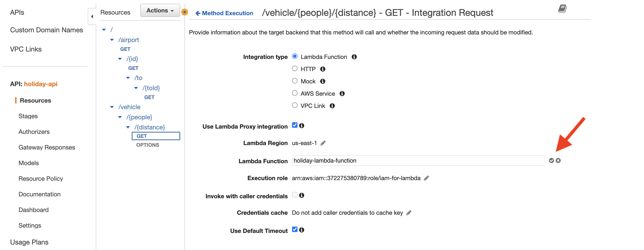Select the HTTP integration type
Image resolution: width=644 pixels, height=250 pixels.
pos(295,69)
